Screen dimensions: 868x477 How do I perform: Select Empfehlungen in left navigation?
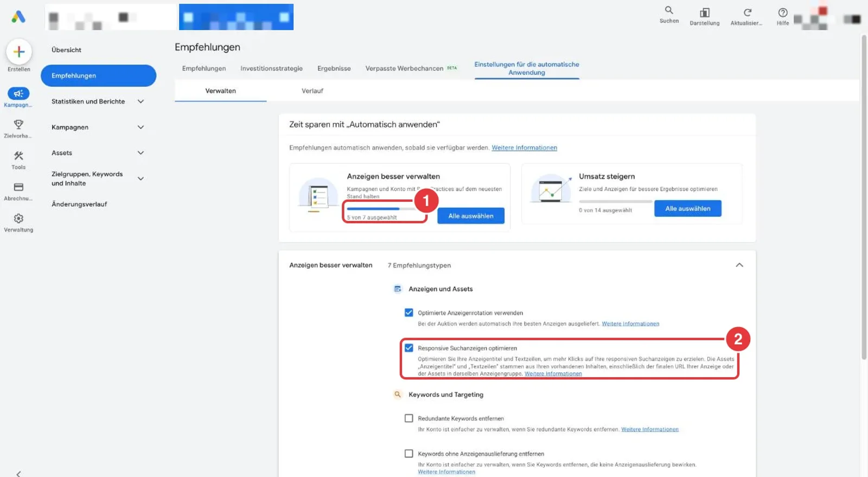click(98, 75)
